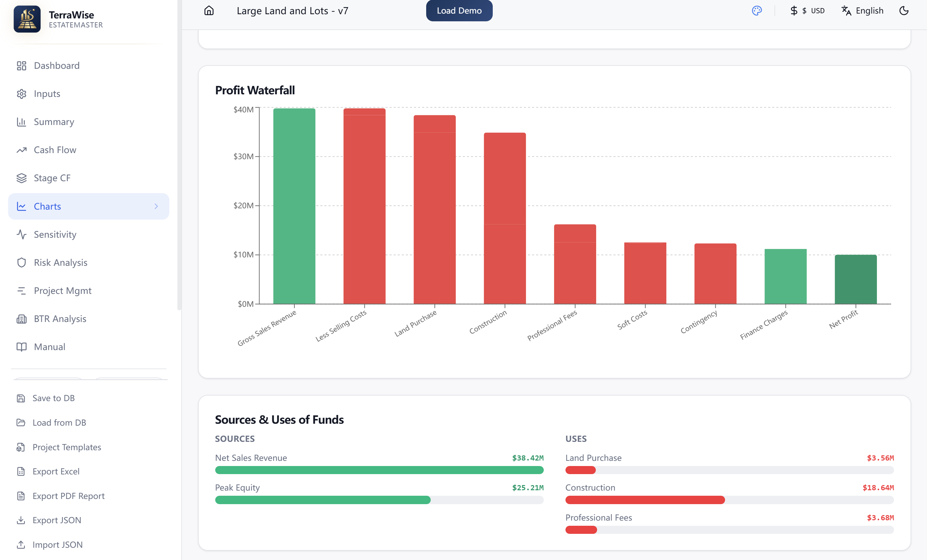Open the Dashboard page
The height and width of the screenshot is (560, 927).
click(x=57, y=66)
